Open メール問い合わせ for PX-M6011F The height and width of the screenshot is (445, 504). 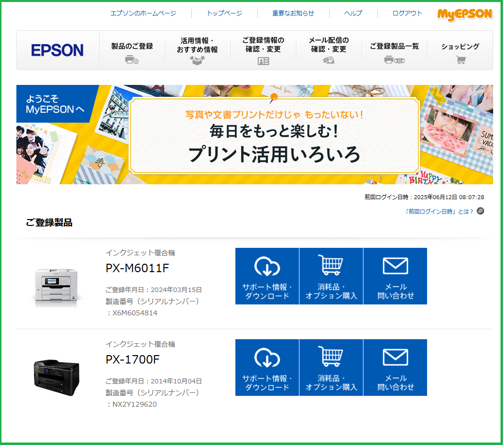pos(395,276)
